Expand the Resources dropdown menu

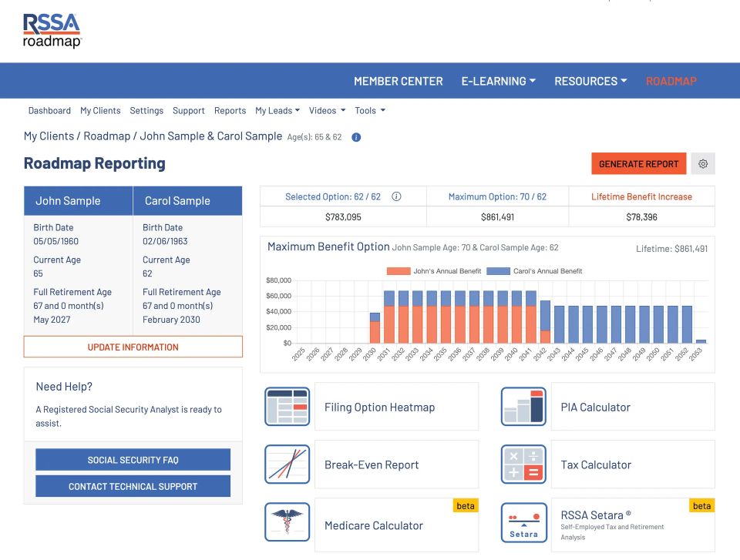coord(590,81)
